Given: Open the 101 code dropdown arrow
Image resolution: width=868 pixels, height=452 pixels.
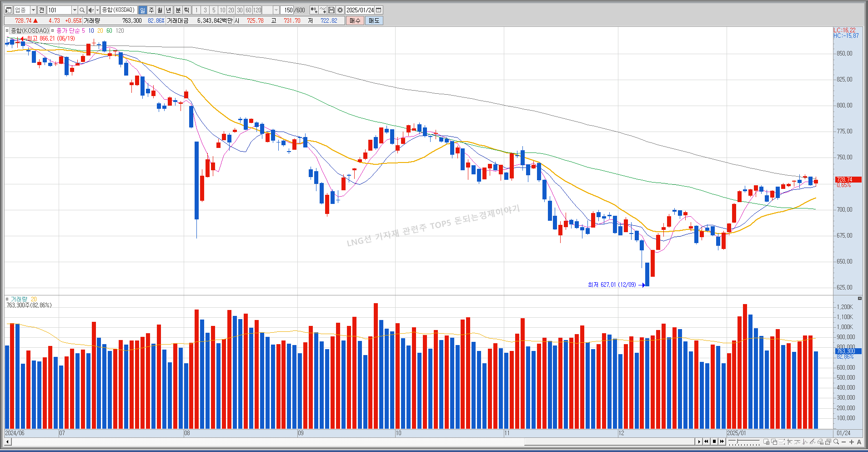Looking at the screenshot, I should pyautogui.click(x=75, y=10).
